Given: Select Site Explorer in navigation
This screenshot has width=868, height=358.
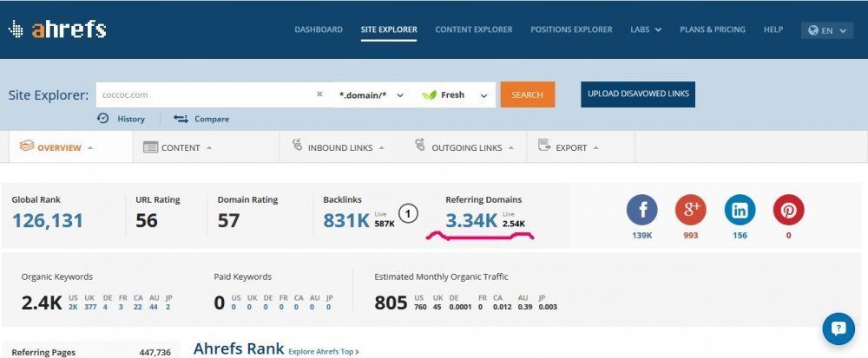Looking at the screenshot, I should [x=389, y=29].
